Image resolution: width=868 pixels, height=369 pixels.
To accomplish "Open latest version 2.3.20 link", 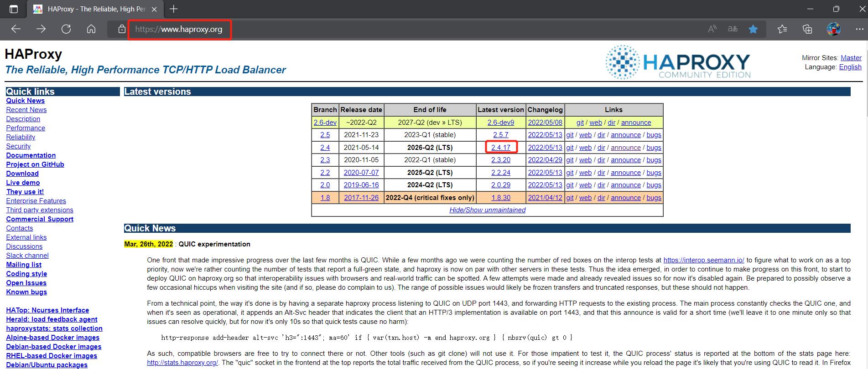I will pos(501,160).
